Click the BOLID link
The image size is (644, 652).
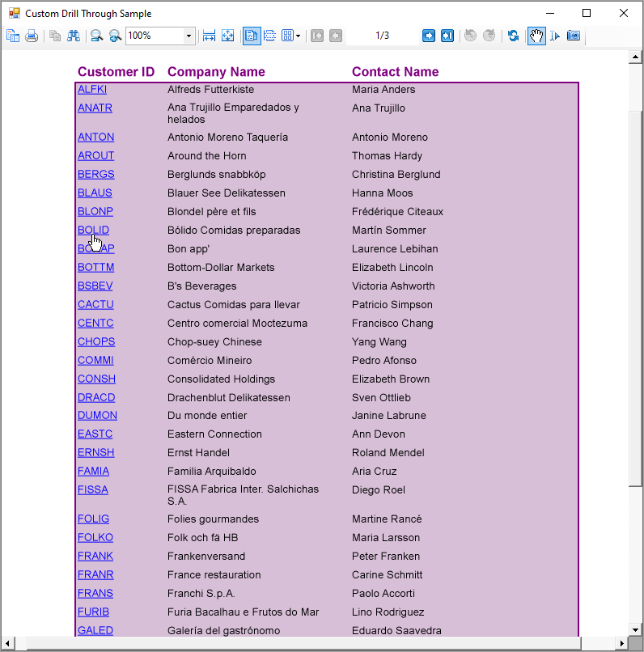point(94,230)
